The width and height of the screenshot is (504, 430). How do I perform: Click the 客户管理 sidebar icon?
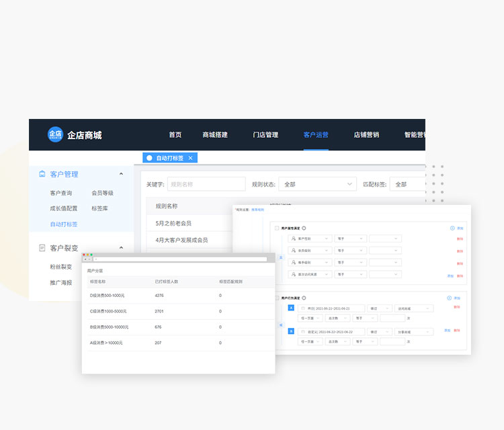coord(42,174)
